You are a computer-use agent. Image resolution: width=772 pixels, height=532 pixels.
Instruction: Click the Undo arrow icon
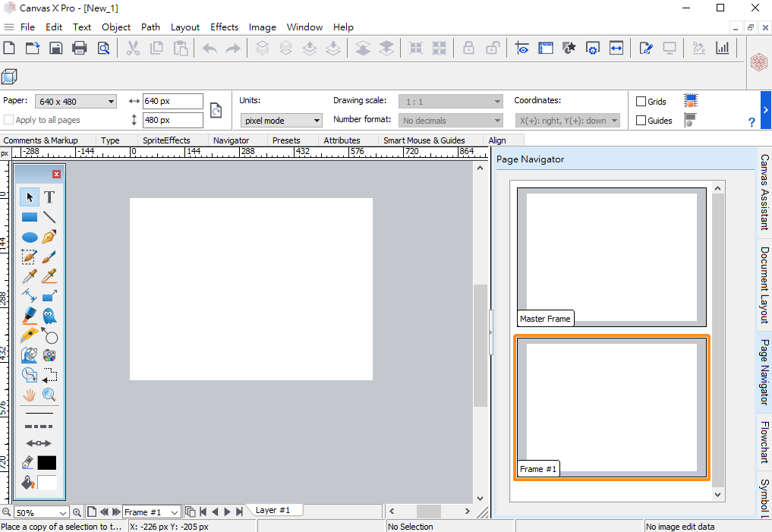[x=210, y=49]
